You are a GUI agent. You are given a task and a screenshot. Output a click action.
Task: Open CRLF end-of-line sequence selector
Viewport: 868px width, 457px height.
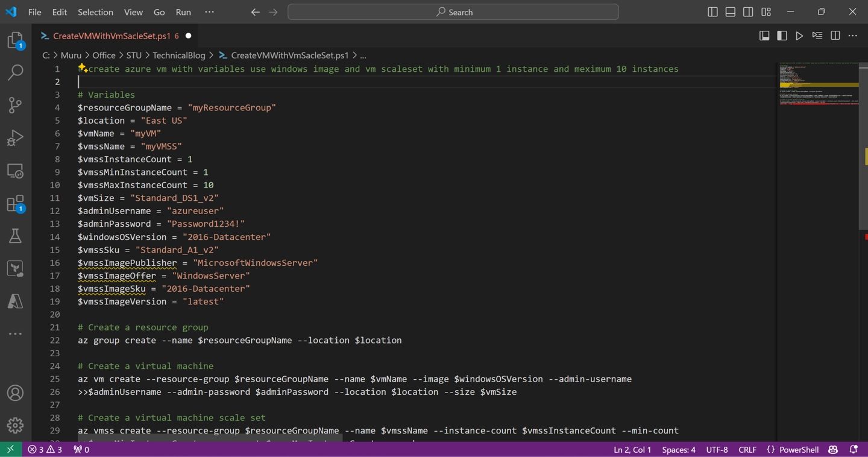tap(747, 450)
